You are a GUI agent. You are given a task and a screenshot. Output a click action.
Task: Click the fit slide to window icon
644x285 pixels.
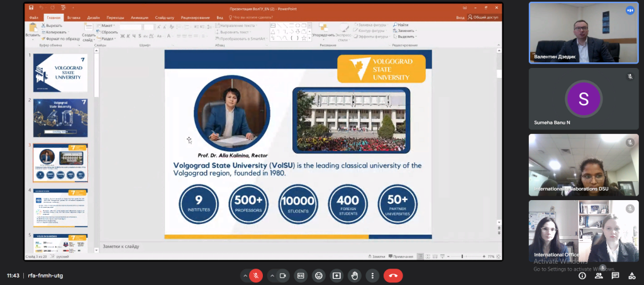[x=498, y=256]
